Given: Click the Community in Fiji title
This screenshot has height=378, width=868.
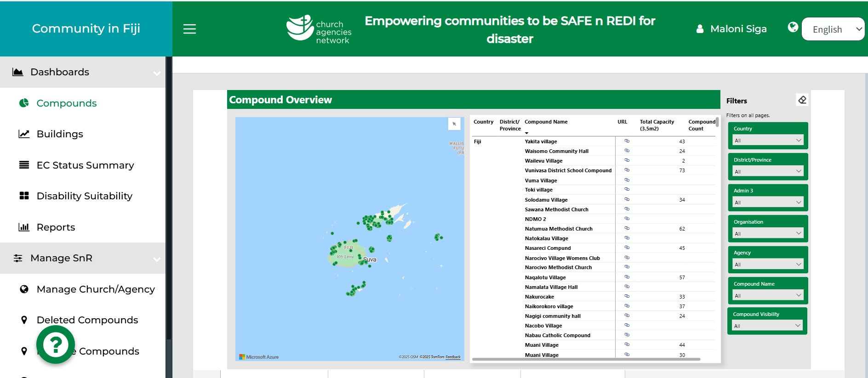Looking at the screenshot, I should point(86,28).
